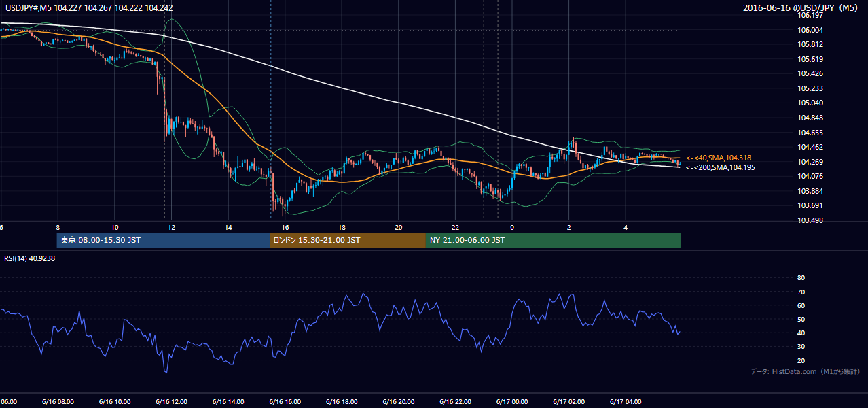Click the RSI 70 level label
This screenshot has height=408, width=868.
[801, 292]
